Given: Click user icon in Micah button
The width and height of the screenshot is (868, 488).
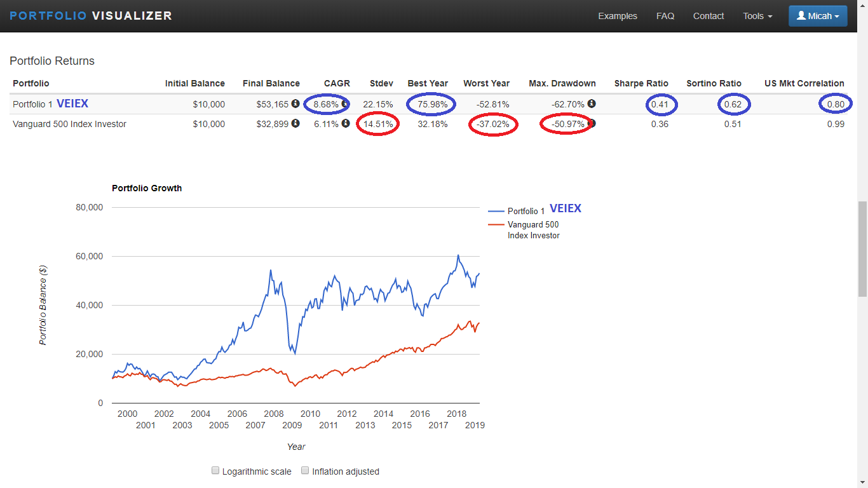Looking at the screenshot, I should click(x=801, y=16).
